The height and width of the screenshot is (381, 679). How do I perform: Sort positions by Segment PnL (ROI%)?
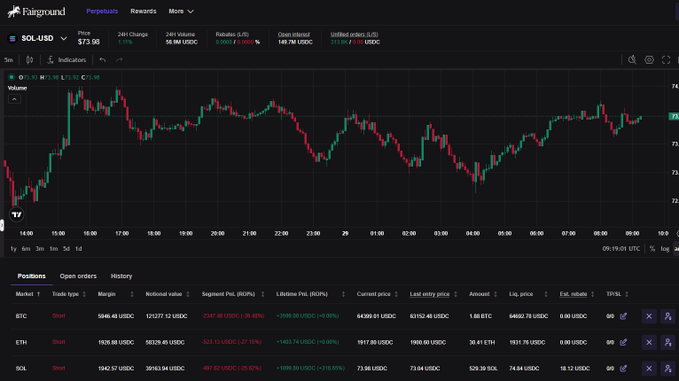pyautogui.click(x=233, y=294)
